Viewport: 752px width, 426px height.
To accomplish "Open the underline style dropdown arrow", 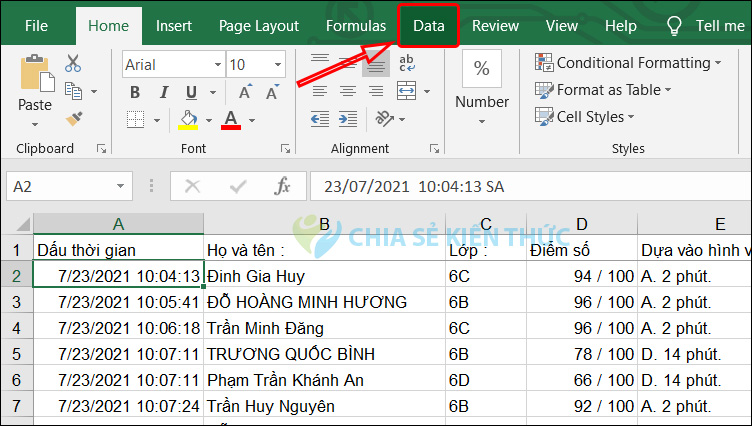I will coord(213,92).
